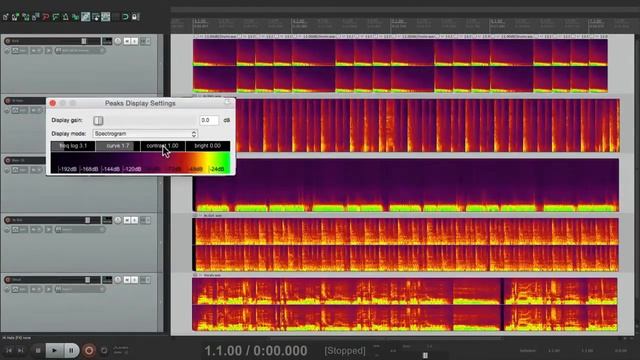This screenshot has width=640, height=360.
Task: Toggle the Envelope Move toolbar icon
Action: [106, 17]
